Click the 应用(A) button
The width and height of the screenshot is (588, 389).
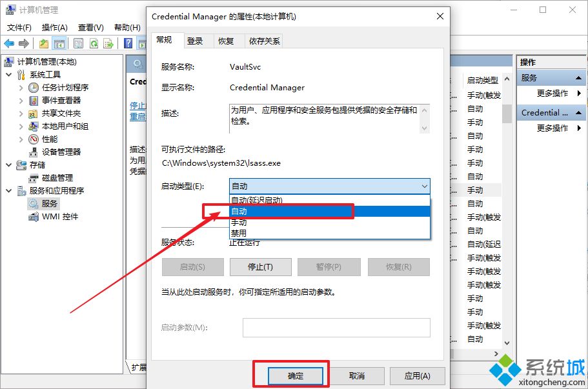click(x=418, y=376)
